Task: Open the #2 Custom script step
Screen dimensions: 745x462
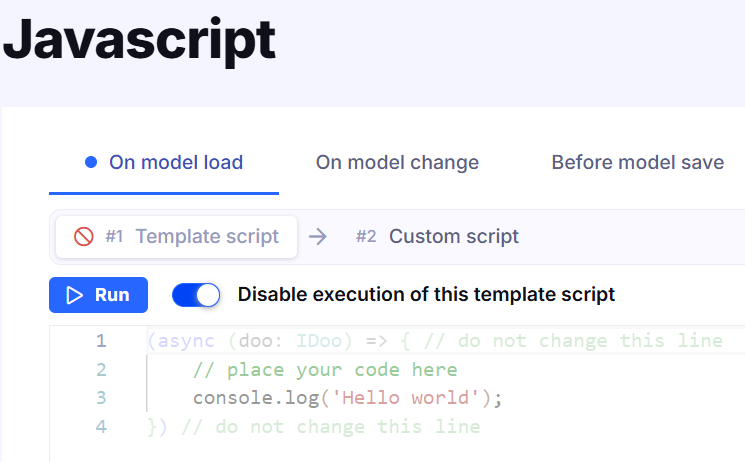Action: point(437,237)
